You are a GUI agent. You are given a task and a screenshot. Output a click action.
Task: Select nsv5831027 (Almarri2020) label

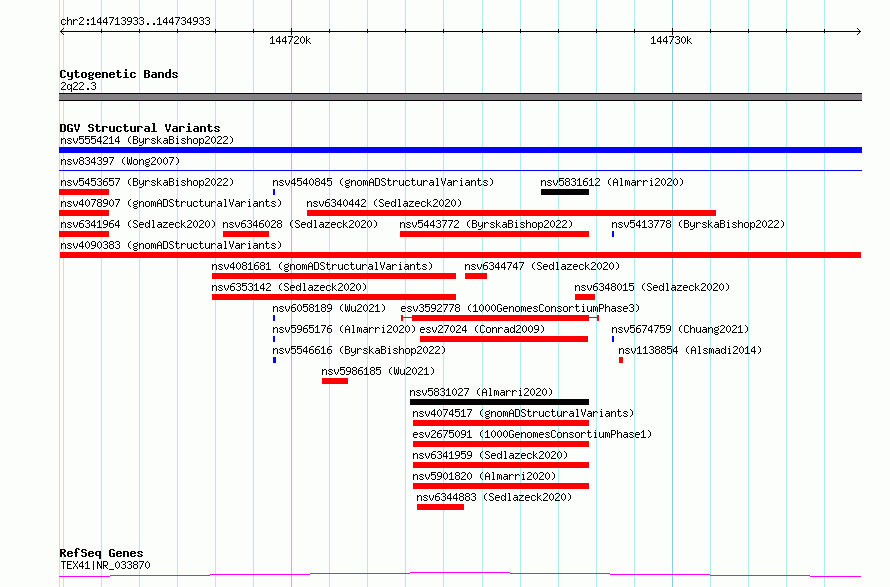tap(481, 392)
